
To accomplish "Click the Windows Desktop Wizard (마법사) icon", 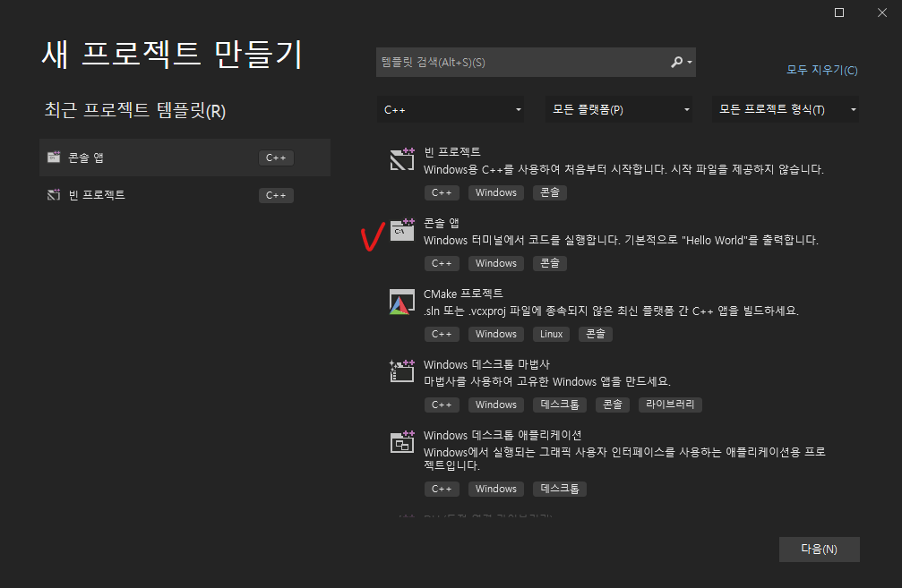I will [402, 371].
